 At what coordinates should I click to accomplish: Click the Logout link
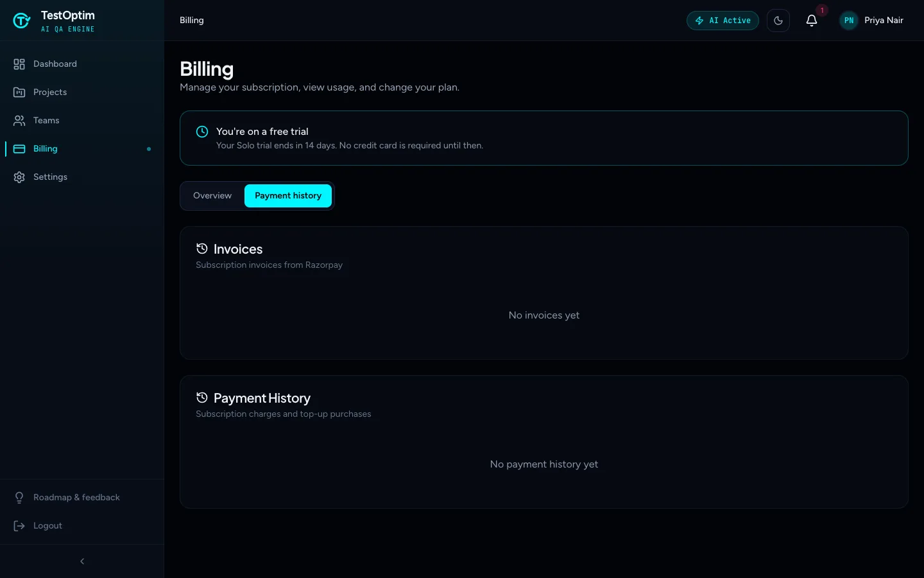(x=82, y=526)
